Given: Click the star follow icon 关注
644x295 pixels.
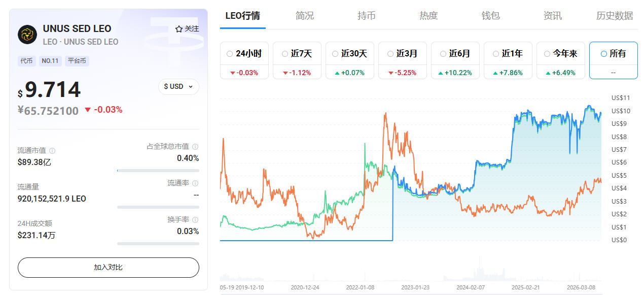Looking at the screenshot, I should pos(178,29).
